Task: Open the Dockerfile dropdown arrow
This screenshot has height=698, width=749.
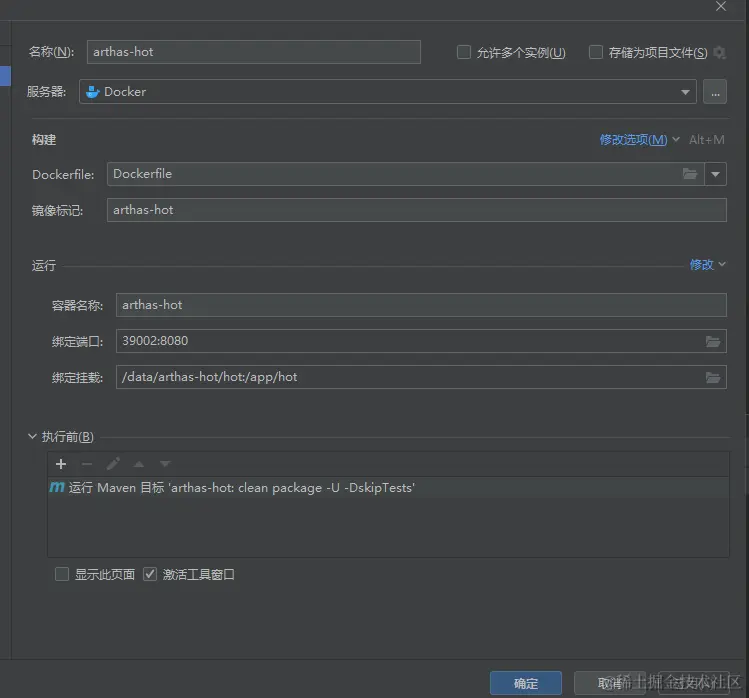Action: point(715,174)
